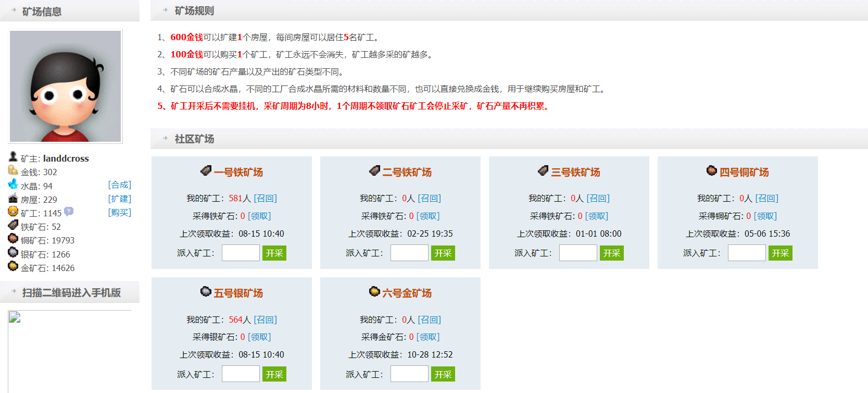
Task: Click the silver ore icon in sidebar
Action: [13, 252]
